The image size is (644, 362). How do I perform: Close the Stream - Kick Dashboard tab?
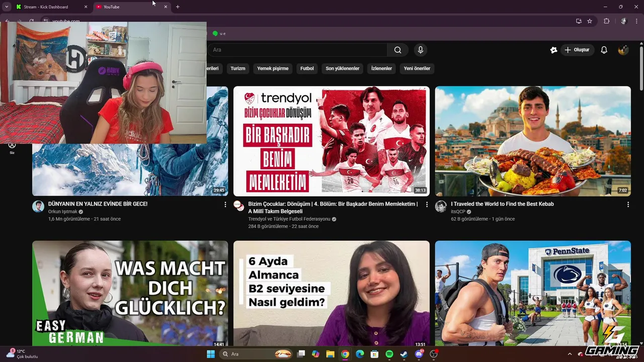[x=86, y=7]
